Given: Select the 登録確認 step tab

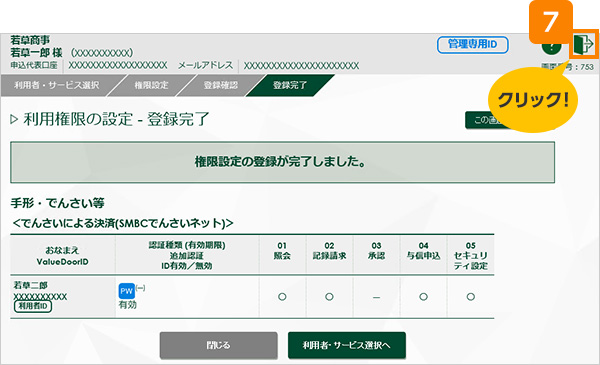Looking at the screenshot, I should tap(220, 85).
